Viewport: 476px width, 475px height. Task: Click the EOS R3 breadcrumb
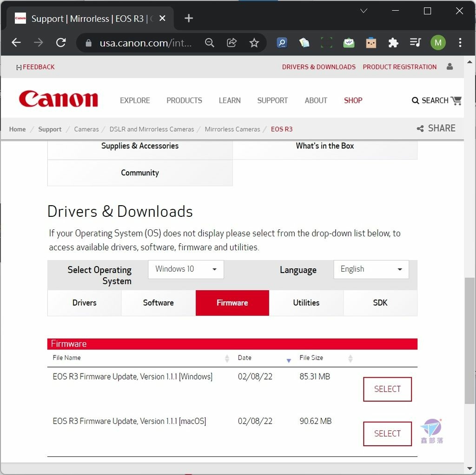click(282, 129)
